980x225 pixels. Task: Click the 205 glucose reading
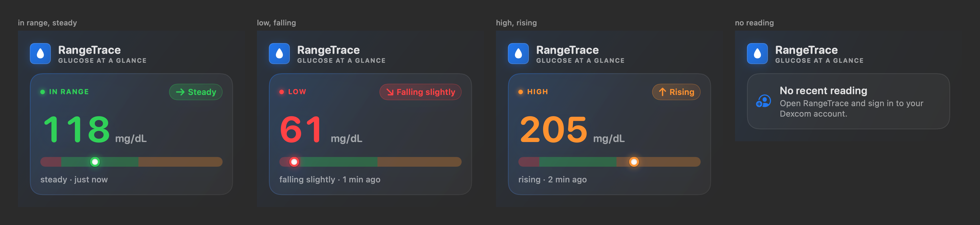pos(553,129)
